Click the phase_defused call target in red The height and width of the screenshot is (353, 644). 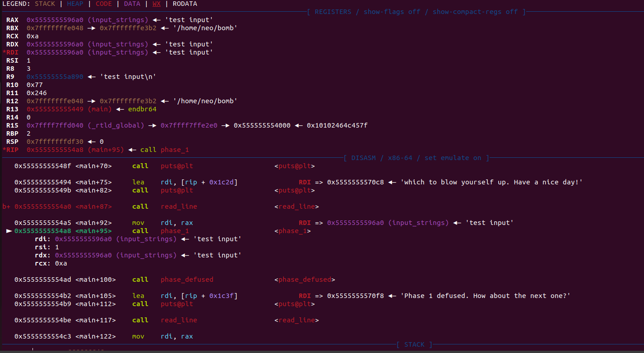click(187, 280)
